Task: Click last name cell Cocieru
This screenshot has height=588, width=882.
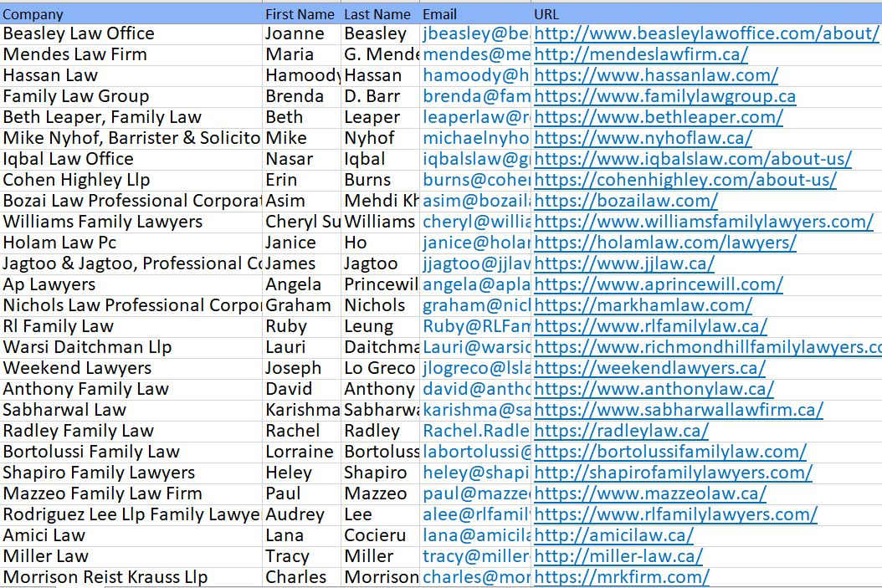Action: click(x=380, y=535)
